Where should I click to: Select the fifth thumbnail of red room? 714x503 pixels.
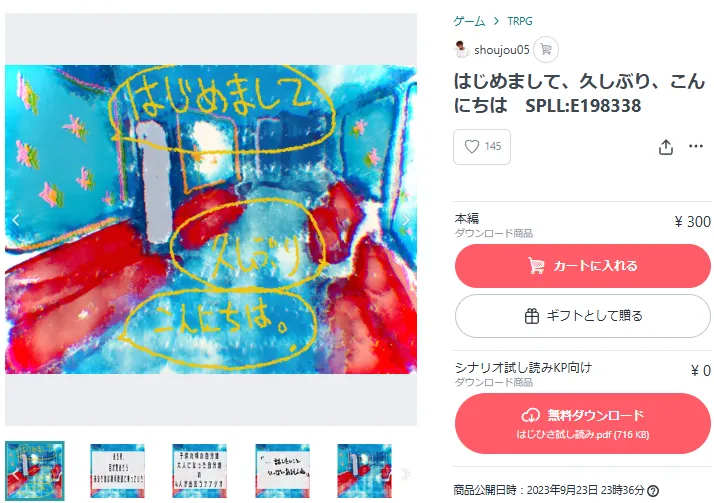point(364,471)
